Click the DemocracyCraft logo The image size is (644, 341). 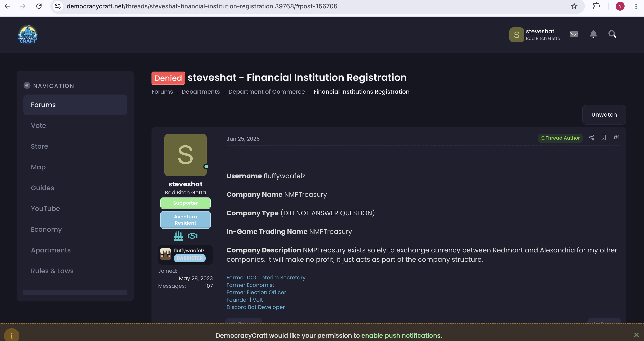28,34
